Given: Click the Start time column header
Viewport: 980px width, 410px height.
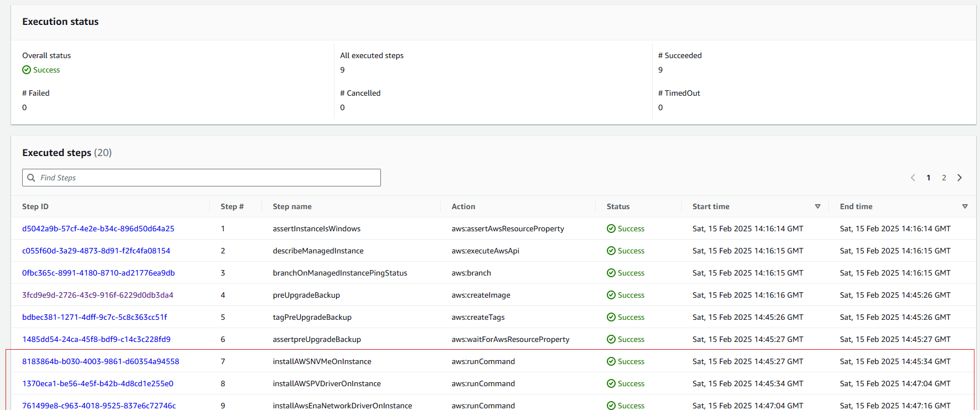Looking at the screenshot, I should click(711, 206).
